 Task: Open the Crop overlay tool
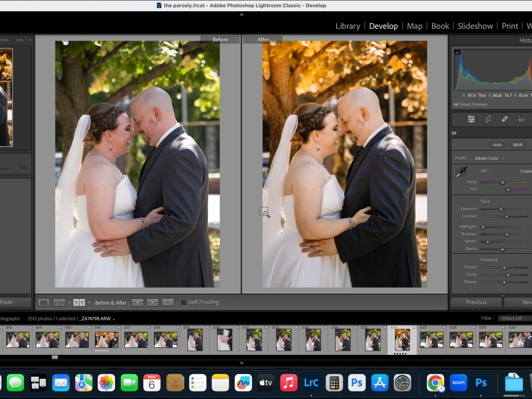click(x=488, y=119)
